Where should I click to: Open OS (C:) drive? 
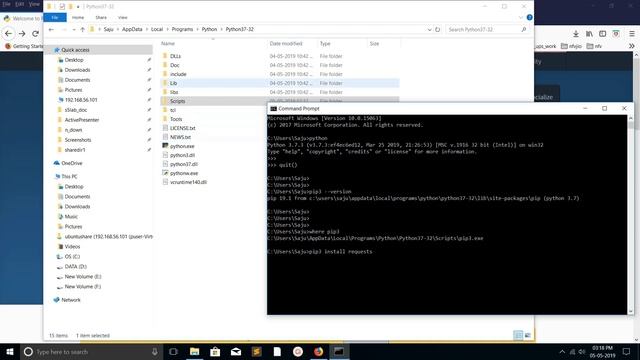click(72, 256)
